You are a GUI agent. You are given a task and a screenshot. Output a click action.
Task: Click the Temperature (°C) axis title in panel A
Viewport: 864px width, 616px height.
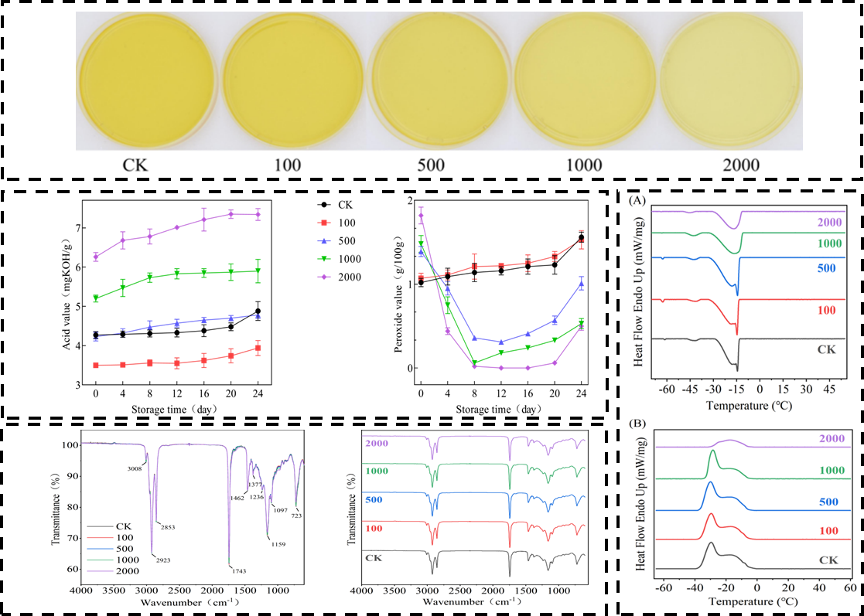pyautogui.click(x=747, y=404)
